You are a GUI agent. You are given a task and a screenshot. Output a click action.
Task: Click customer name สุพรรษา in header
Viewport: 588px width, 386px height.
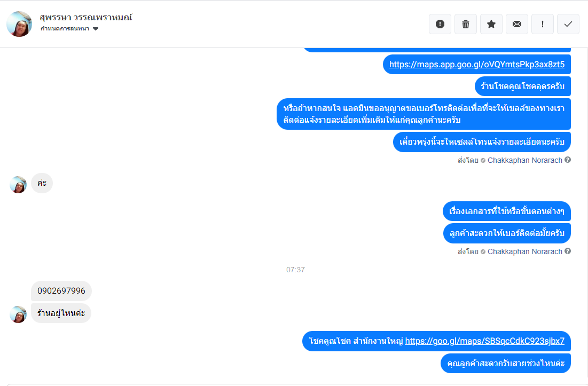pos(56,17)
